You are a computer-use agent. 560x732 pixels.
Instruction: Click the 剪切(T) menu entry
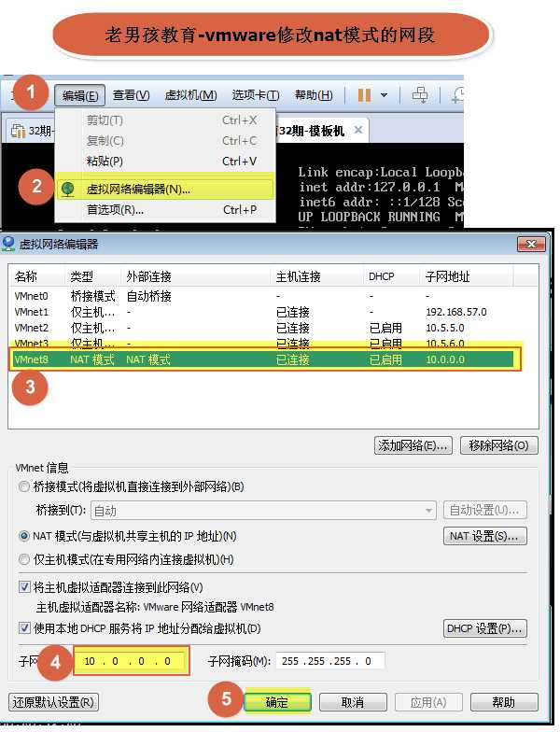[x=164, y=120]
